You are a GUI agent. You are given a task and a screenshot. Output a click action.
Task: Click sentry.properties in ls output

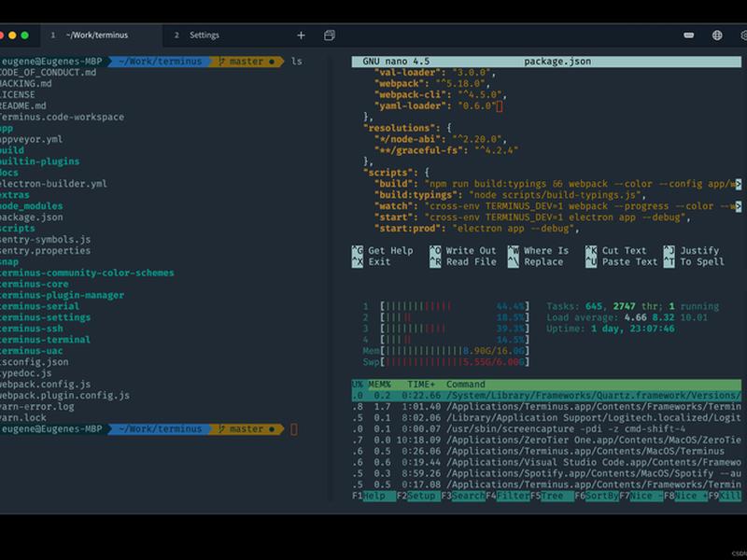45,250
